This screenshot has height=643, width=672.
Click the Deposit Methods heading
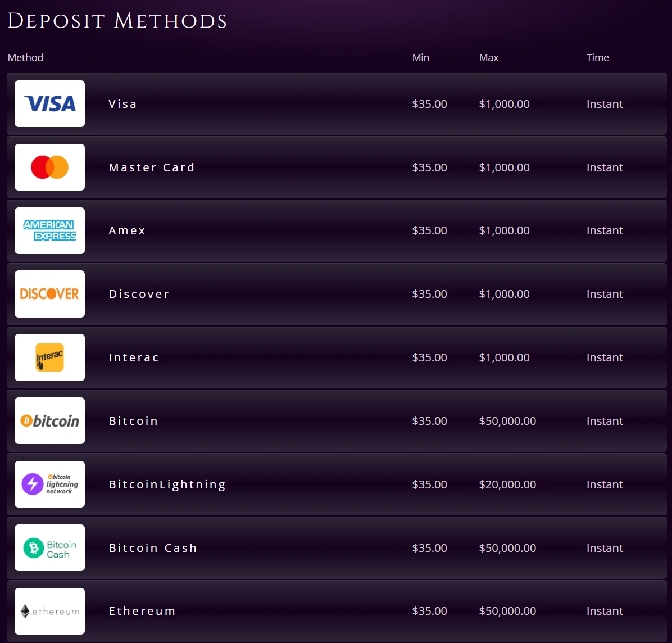click(117, 21)
